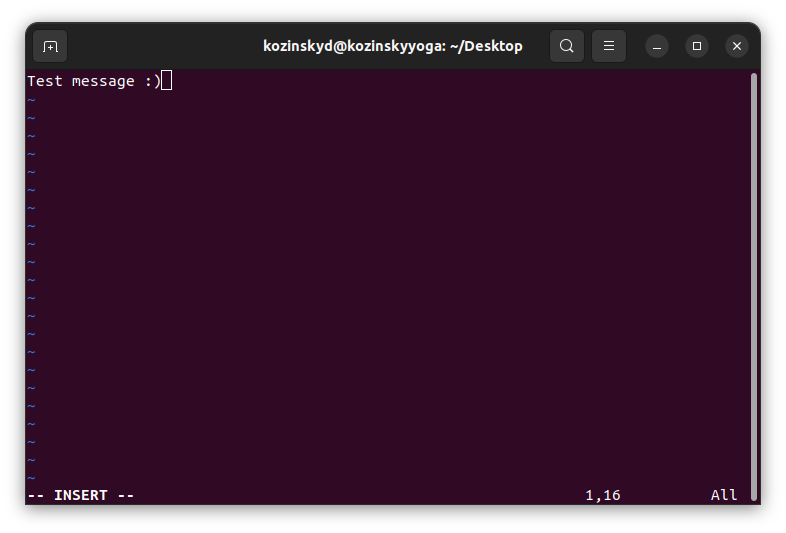The image size is (786, 533).
Task: Click the '1,16' cursor position indicator
Action: 603,495
